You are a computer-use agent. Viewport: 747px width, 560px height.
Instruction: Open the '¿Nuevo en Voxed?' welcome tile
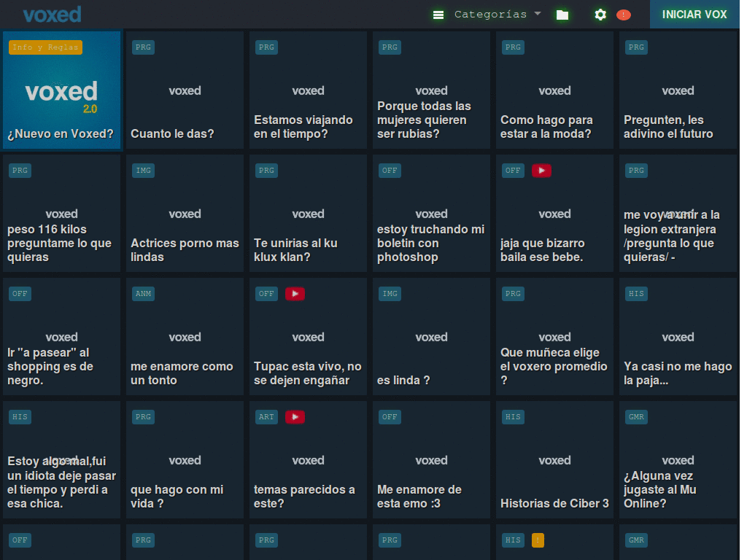click(61, 91)
